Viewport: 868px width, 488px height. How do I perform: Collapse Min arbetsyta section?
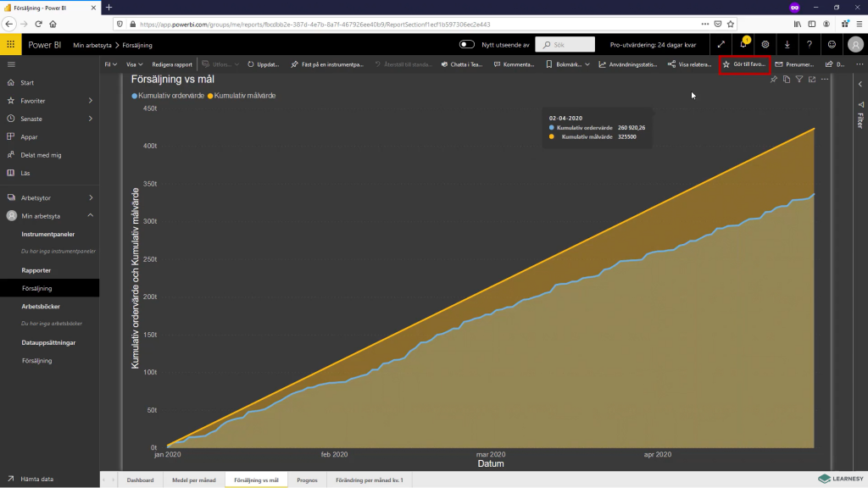90,216
